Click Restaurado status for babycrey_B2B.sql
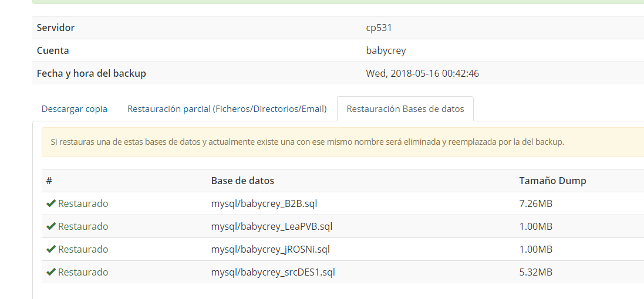The height and width of the screenshot is (299, 644). coord(83,203)
